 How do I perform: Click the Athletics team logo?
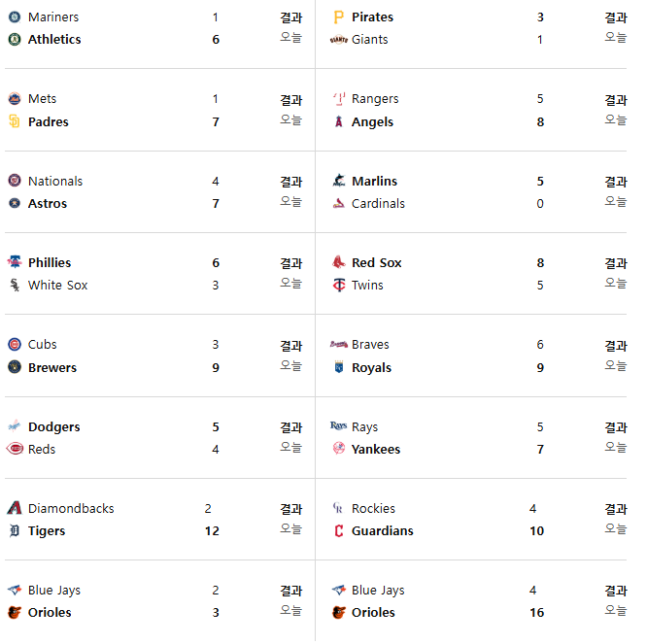tap(15, 40)
